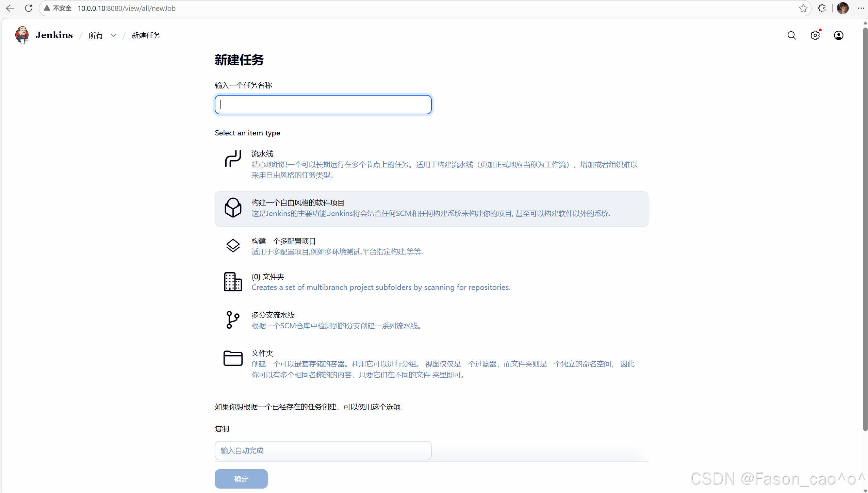Select the Pipeline (流水线) item icon
This screenshot has height=493, width=868.
pos(233,159)
